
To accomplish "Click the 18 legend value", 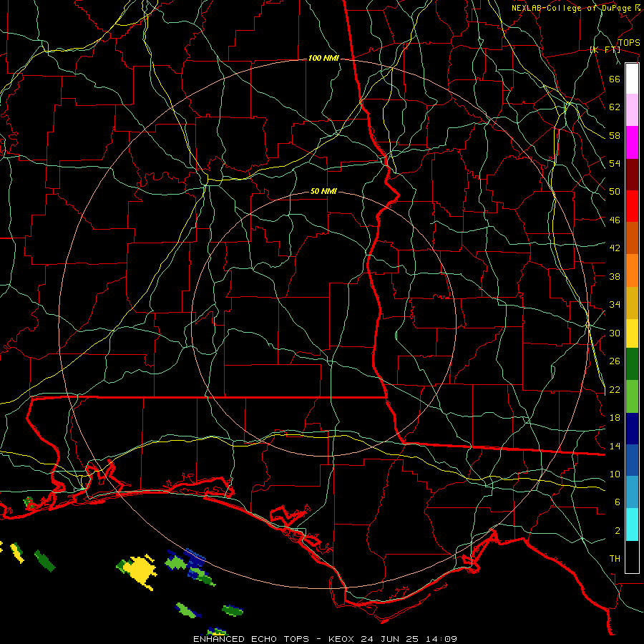I will pyautogui.click(x=615, y=418).
